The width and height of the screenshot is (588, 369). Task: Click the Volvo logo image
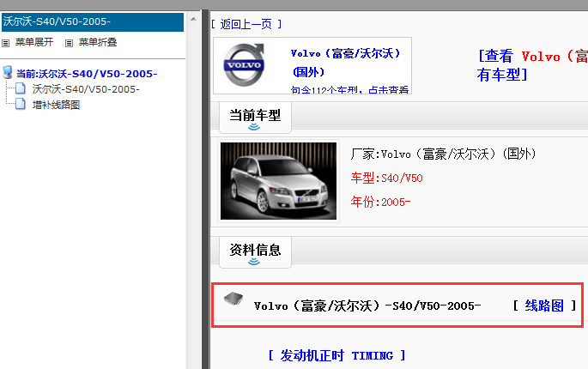pos(244,65)
